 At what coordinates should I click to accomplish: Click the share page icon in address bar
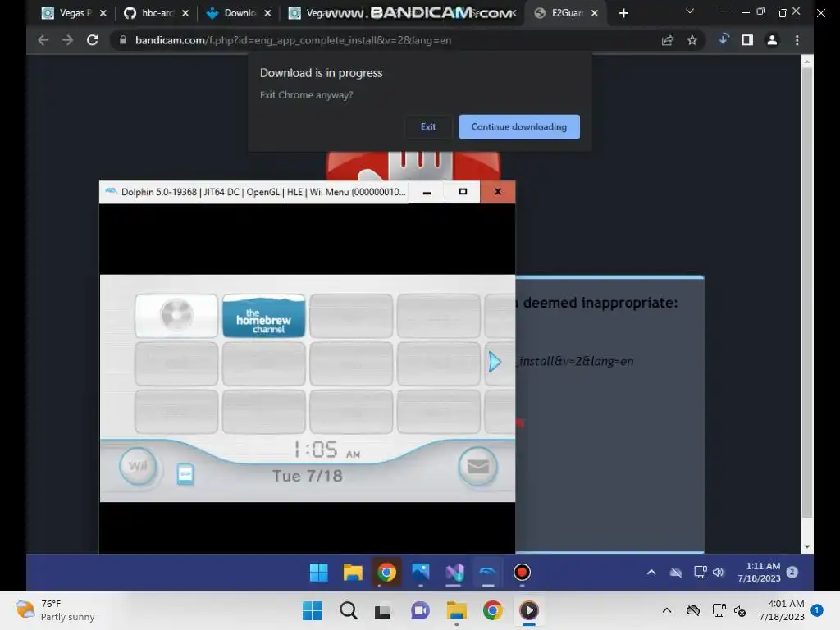[x=668, y=40]
